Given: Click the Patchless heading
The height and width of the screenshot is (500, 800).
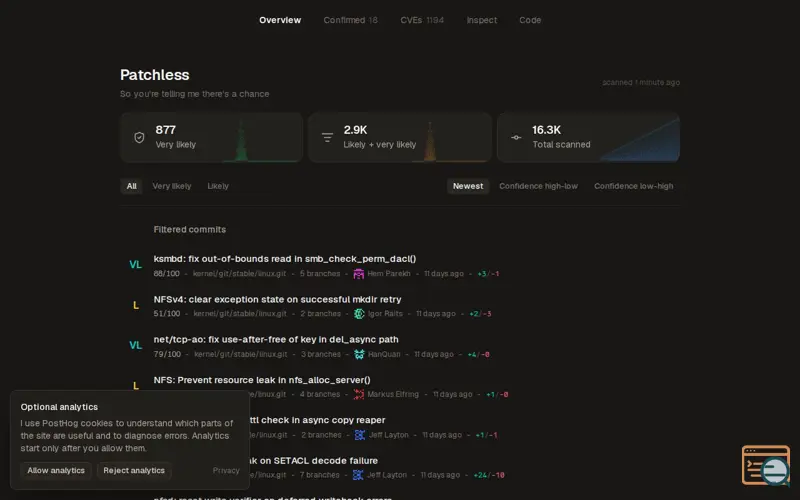Looking at the screenshot, I should (155, 75).
